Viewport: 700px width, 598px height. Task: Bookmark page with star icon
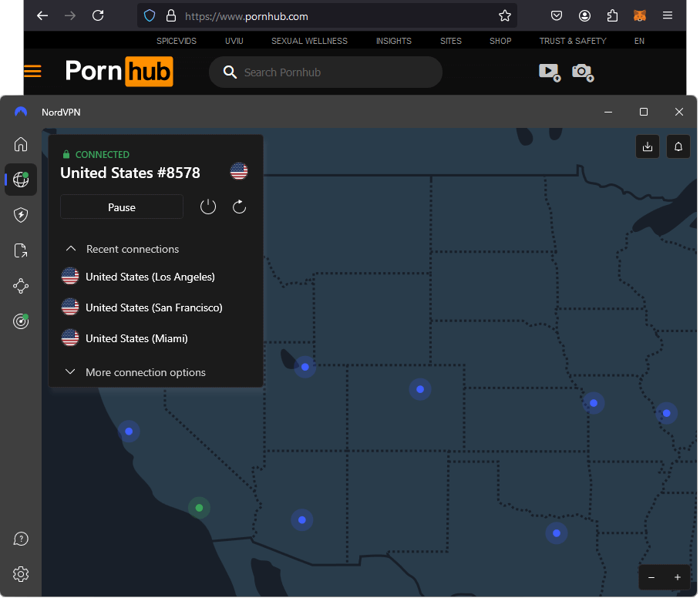click(505, 16)
